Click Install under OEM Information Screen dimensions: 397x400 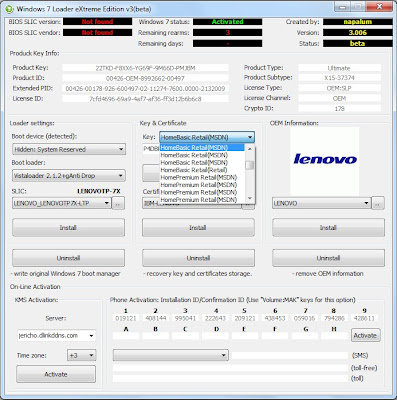point(328,228)
